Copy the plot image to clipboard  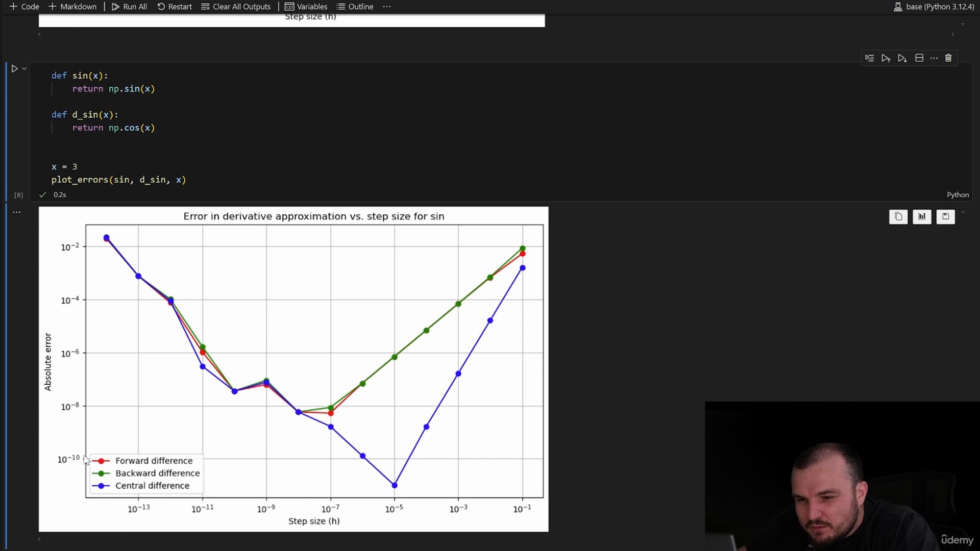[x=898, y=217]
